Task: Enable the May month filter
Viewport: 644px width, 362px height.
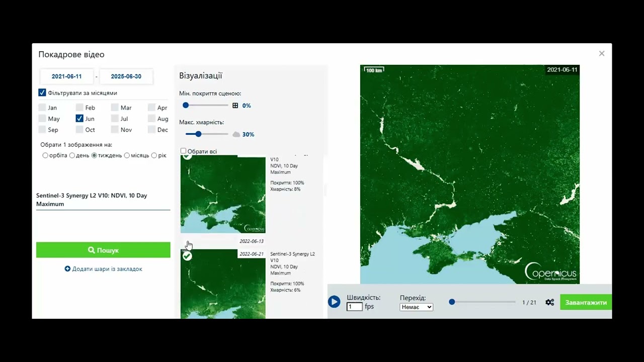Action: (42, 119)
